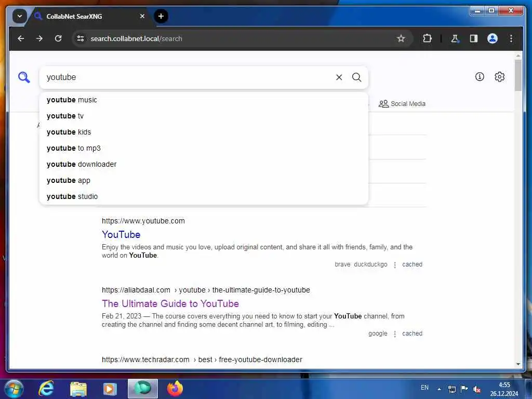The height and width of the screenshot is (399, 532).
Task: Bookmark this page with star
Action: coord(401,38)
